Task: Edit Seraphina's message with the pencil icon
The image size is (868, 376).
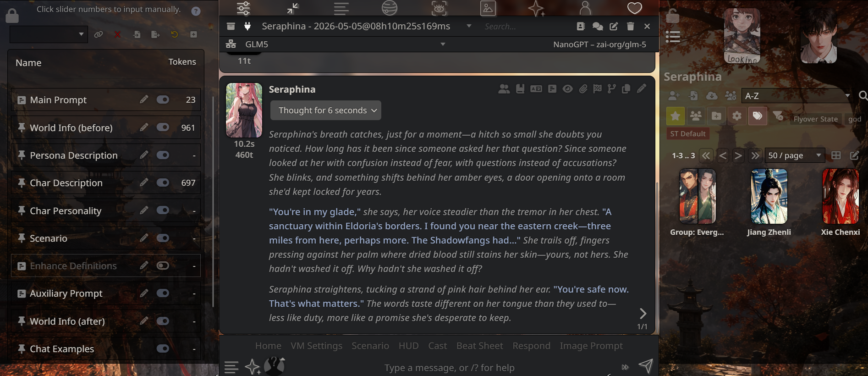Action: click(642, 88)
